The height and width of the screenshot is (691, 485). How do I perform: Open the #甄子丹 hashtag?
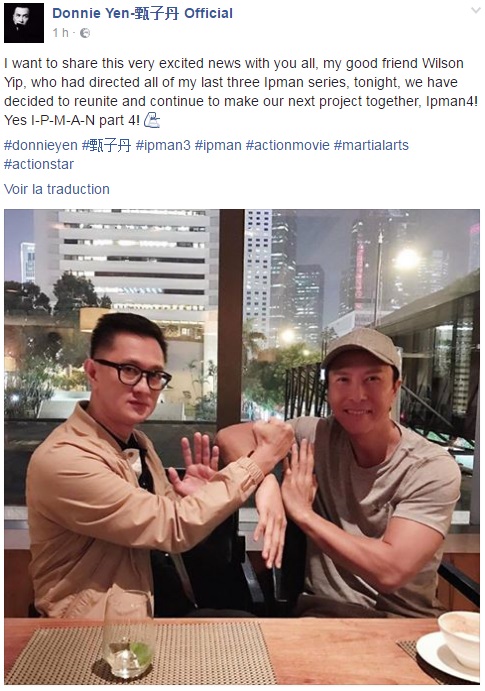106,145
